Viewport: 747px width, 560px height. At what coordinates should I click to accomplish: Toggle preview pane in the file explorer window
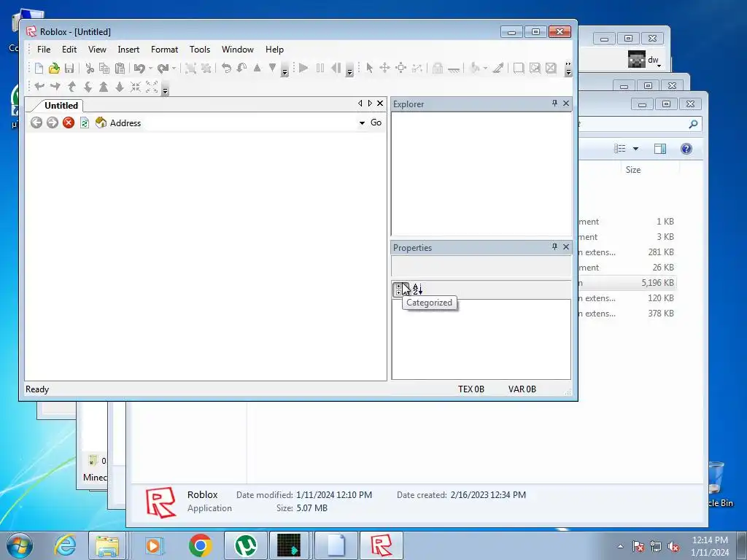tap(659, 149)
